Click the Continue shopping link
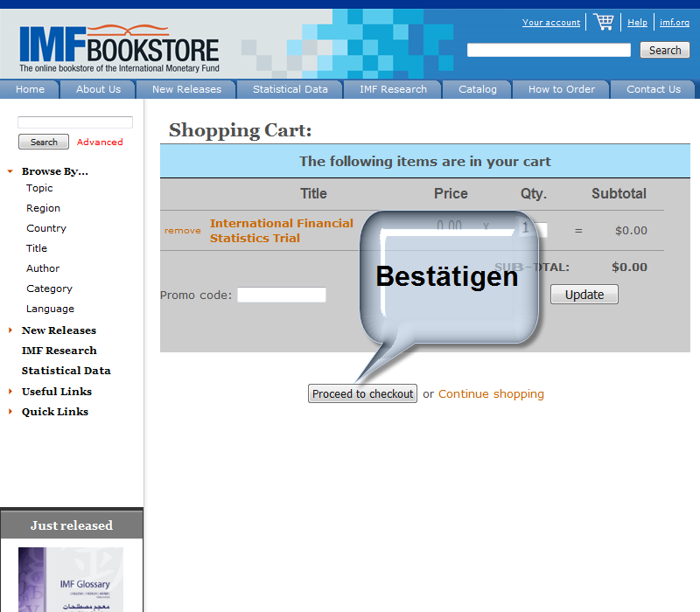 pos(491,394)
